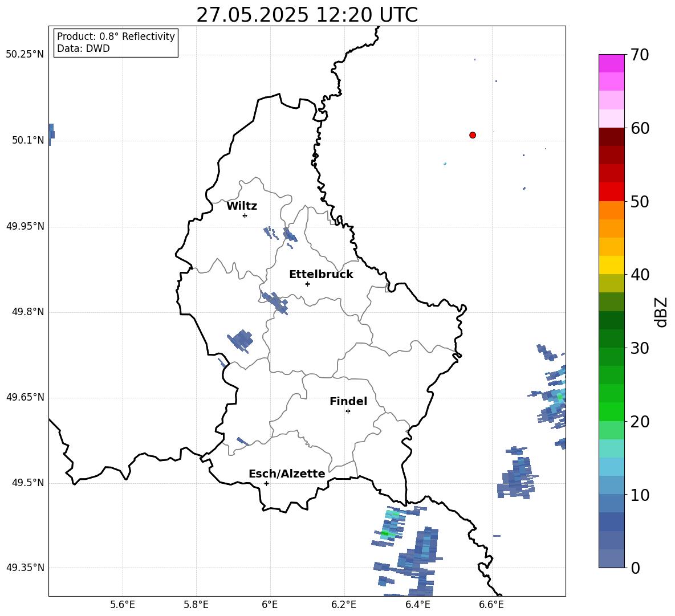Click the 6.4°E longitude label
This screenshot has width=675, height=616.
(x=417, y=605)
